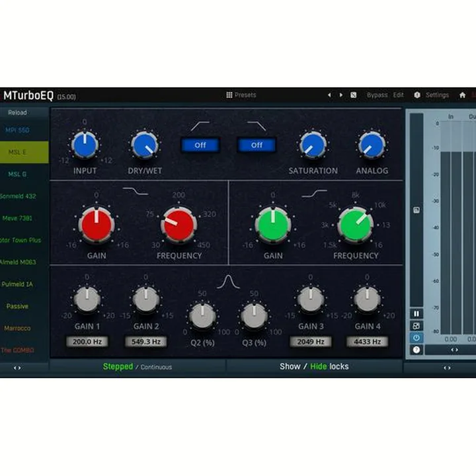This screenshot has width=476, height=476.
Task: Go to next preset arrow
Action: [x=341, y=95]
